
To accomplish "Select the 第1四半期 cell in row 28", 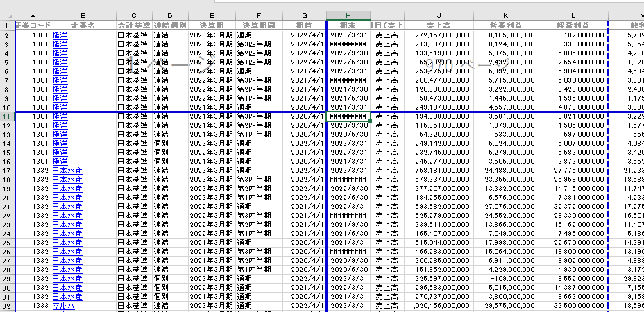I will coord(259,270).
